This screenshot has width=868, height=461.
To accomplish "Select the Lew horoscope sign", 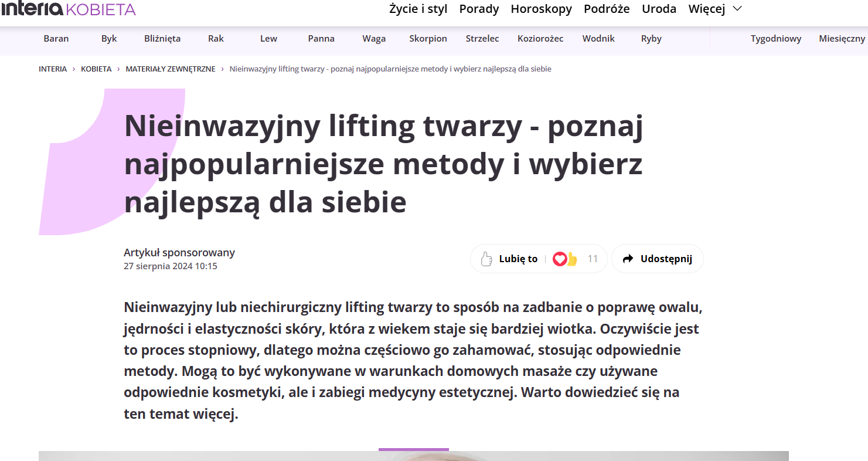I will coord(268,39).
